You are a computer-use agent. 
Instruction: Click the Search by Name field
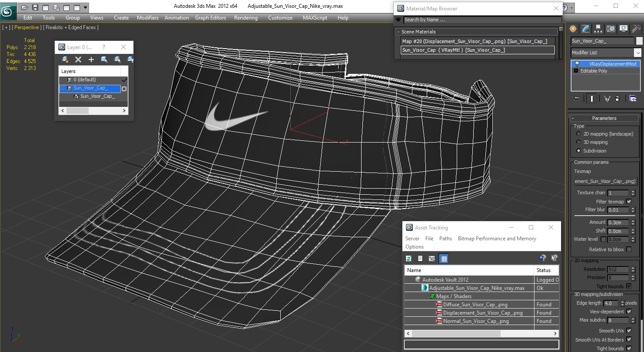(x=482, y=20)
